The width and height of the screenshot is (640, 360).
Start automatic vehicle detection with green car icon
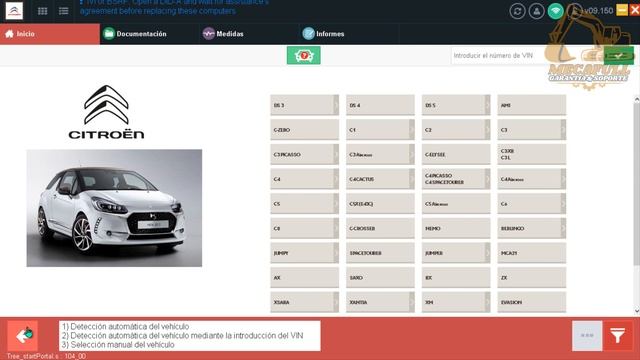[x=304, y=55]
